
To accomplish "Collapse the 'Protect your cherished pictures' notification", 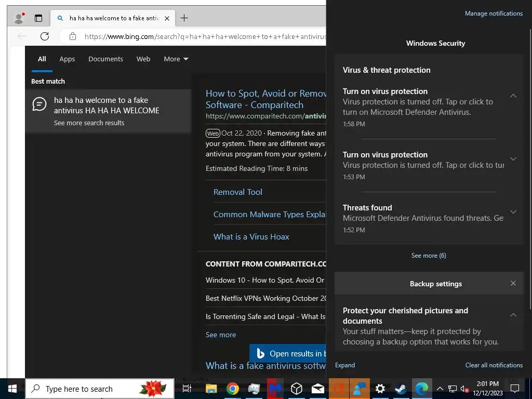I will coord(513,315).
